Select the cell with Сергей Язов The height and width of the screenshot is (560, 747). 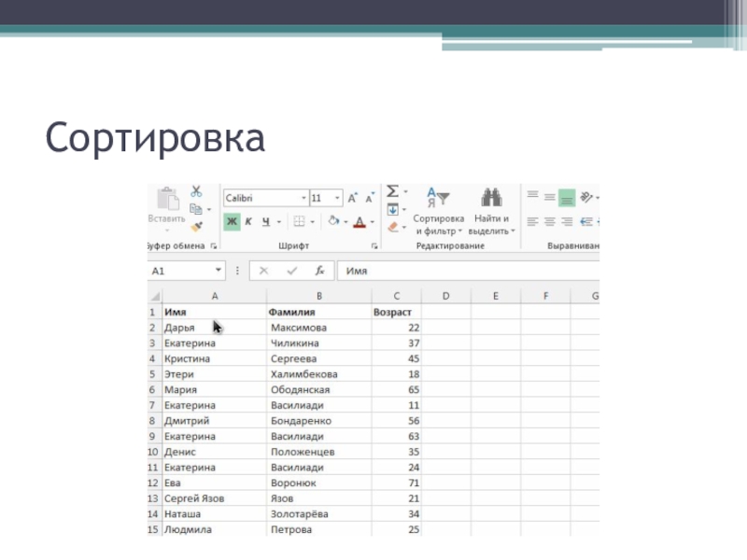(x=215, y=498)
